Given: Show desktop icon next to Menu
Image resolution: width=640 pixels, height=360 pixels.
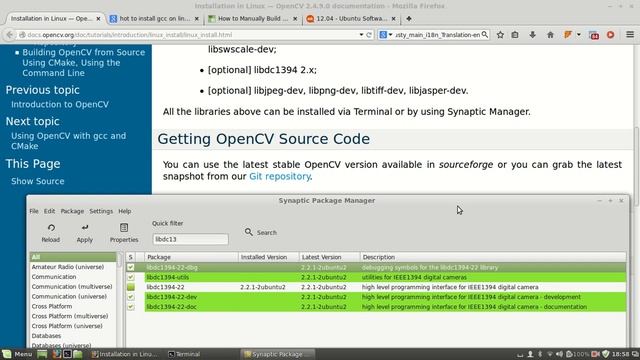Looking at the screenshot, I should click(x=42, y=354).
